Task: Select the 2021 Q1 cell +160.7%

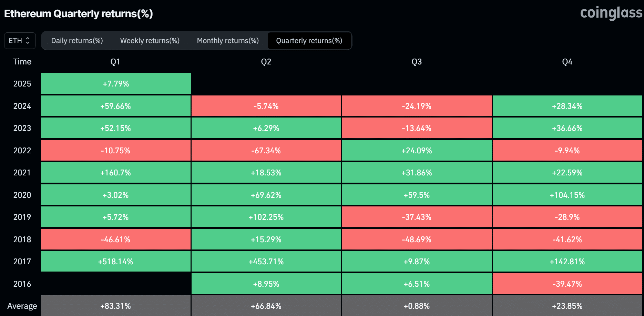Action: click(x=116, y=172)
